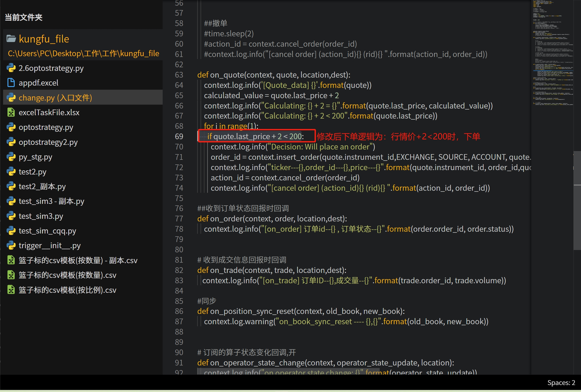Screen dimensions: 581x392
Task: Click Python icon next to optostrategy.py
Action: [x=11, y=127]
